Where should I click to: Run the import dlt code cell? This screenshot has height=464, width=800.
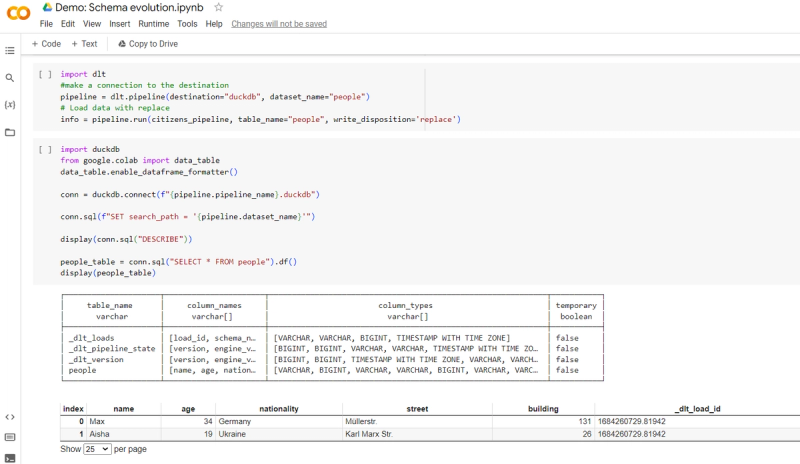[x=45, y=75]
